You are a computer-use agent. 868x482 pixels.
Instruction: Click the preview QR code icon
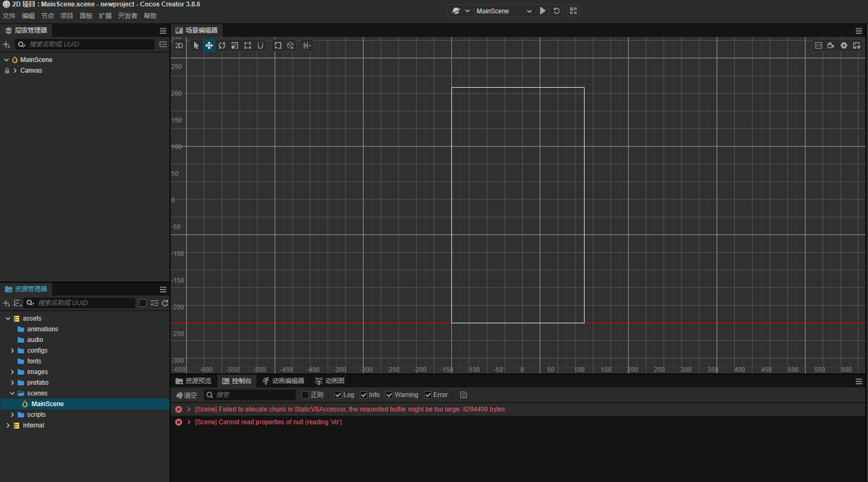573,11
